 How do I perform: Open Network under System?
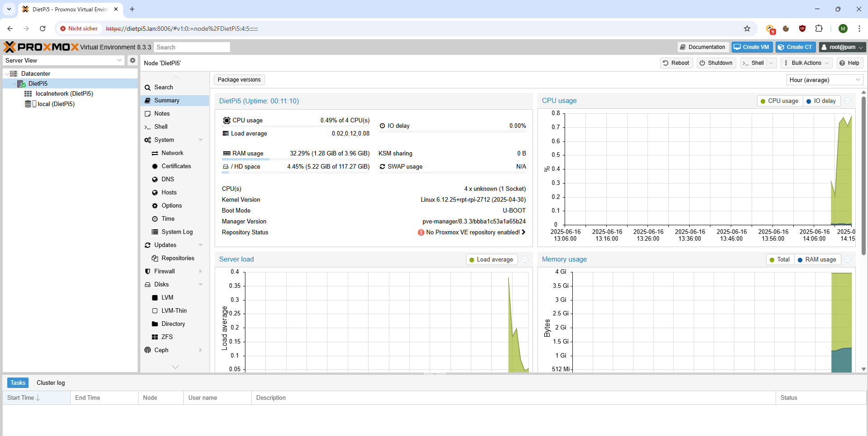tap(175, 153)
